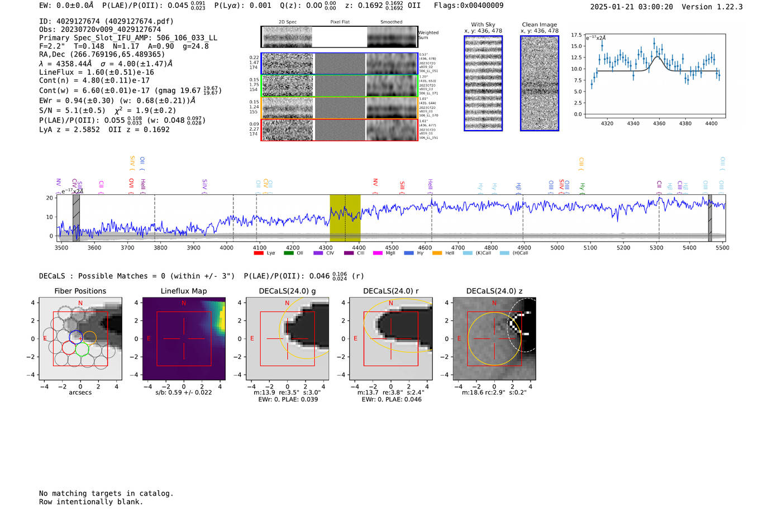Click the LineFlux = 1.60(±0.51)e-16 line
Viewport: 782px width, 532px height.
pos(97,72)
